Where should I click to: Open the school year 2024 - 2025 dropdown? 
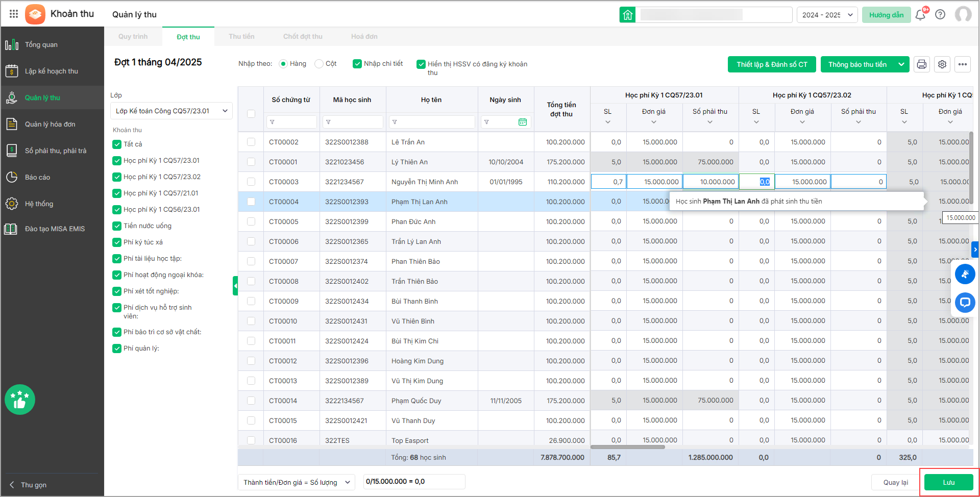[x=827, y=15]
